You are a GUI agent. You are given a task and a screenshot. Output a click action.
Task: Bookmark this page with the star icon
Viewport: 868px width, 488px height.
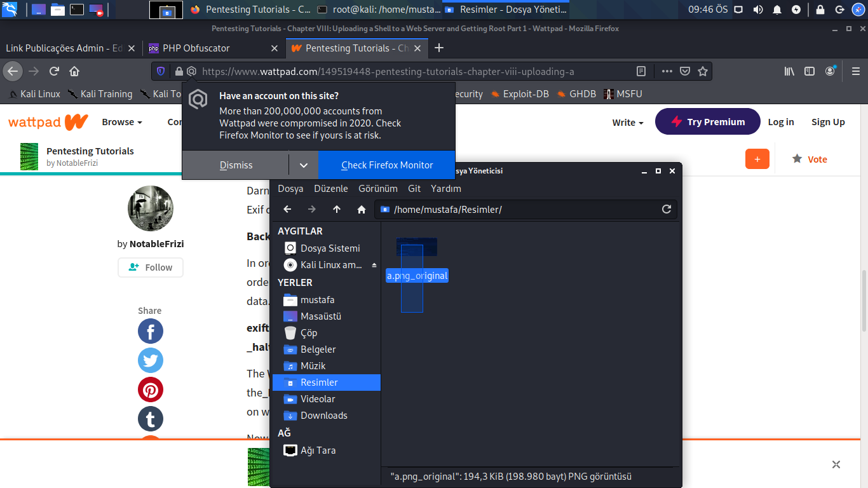(x=703, y=71)
